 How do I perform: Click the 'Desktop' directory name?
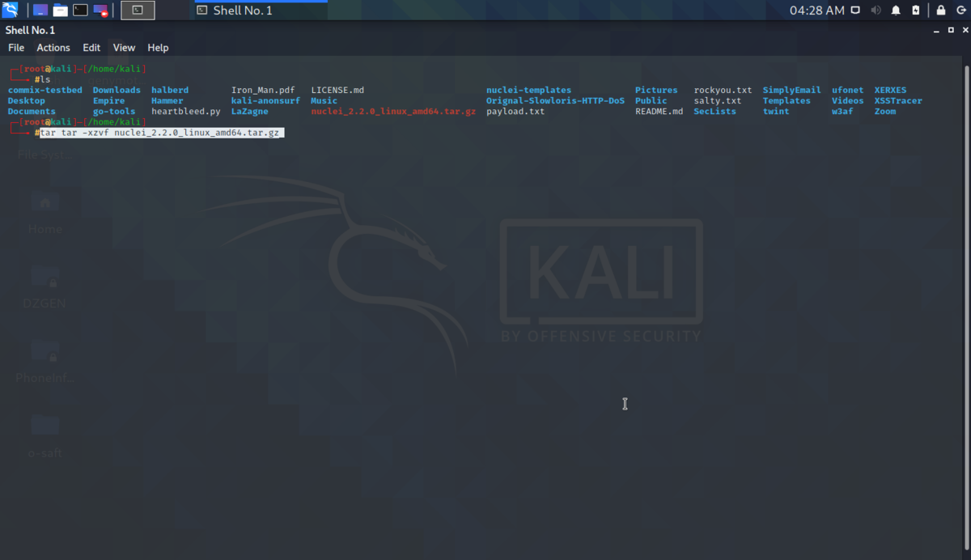(x=26, y=100)
